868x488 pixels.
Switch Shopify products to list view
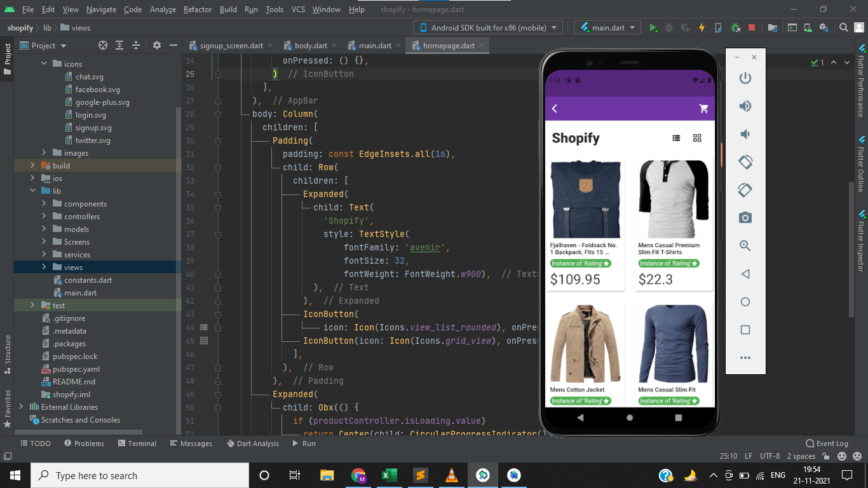676,137
